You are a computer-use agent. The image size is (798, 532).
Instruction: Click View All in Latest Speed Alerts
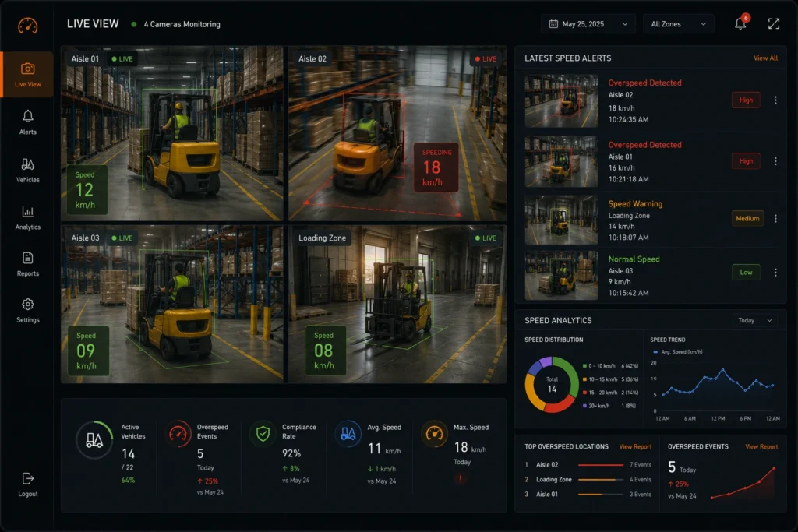coord(765,58)
